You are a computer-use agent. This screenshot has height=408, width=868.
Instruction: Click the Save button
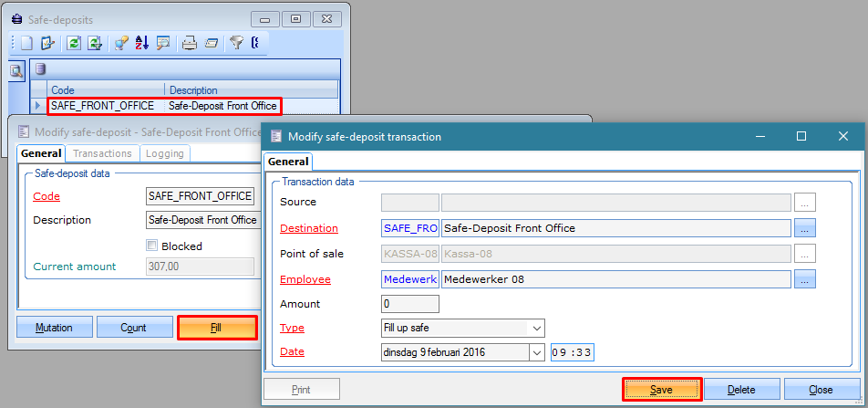[661, 390]
